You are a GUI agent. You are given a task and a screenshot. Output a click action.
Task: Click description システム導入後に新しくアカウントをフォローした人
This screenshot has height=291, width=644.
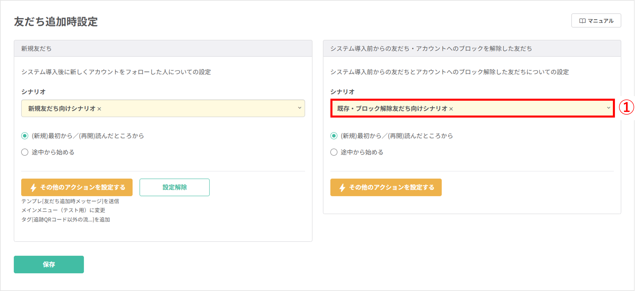(x=116, y=72)
